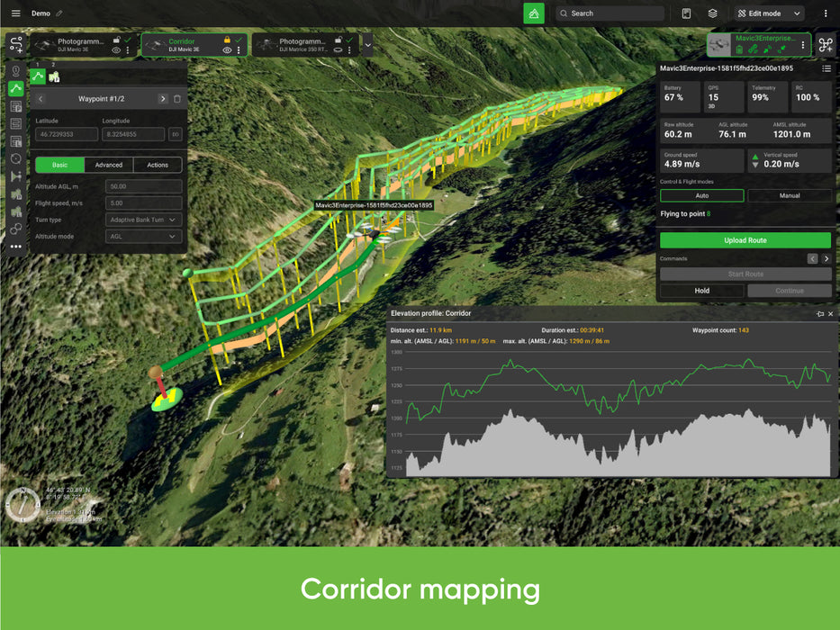Select the Waypoint tool in the left toolbar

pyautogui.click(x=17, y=70)
